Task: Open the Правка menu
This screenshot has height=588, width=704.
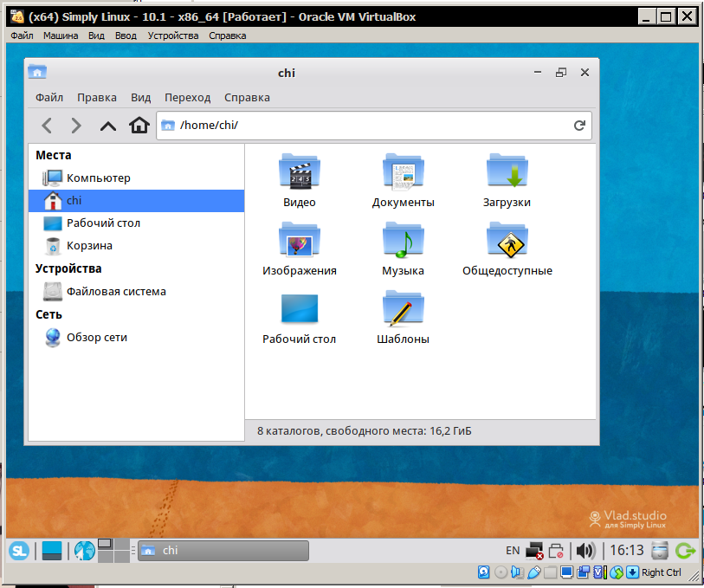Action: [x=96, y=97]
